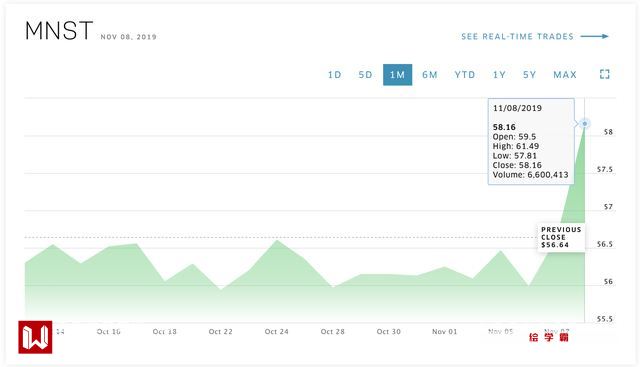Click the Close: 58.16 tooltip line

[x=517, y=165]
